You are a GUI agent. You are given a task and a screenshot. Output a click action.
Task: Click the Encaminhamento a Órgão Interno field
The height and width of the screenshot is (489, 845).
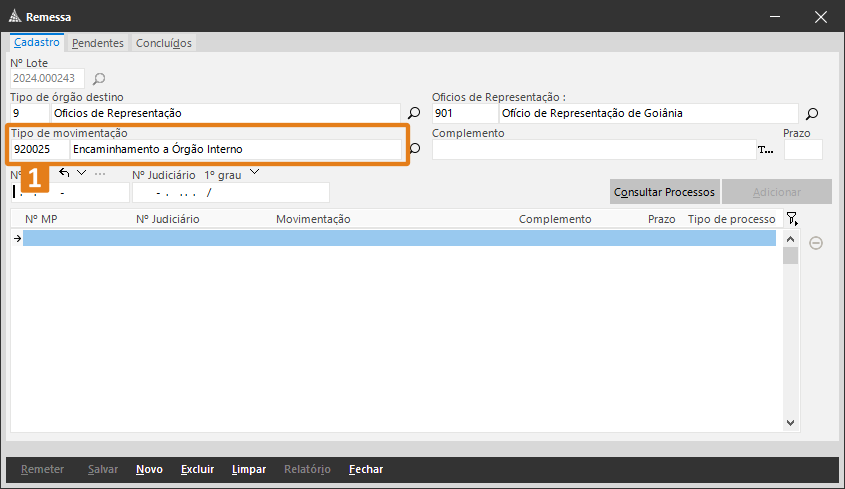236,149
